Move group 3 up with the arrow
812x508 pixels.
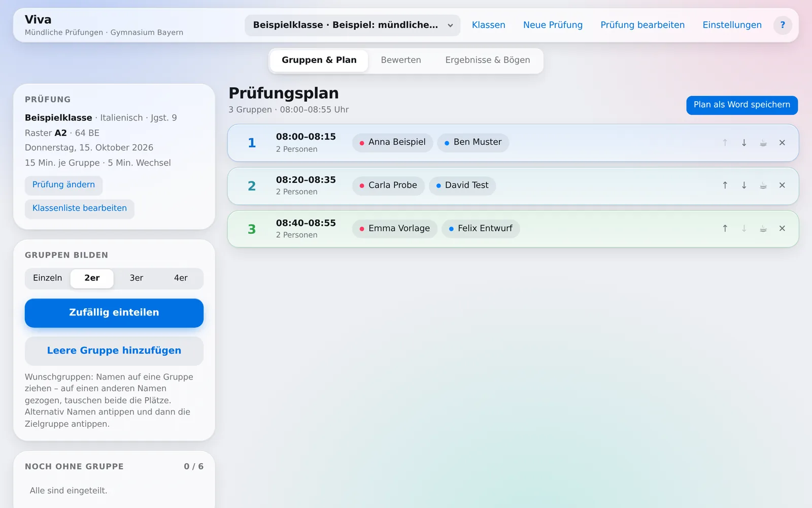pyautogui.click(x=725, y=229)
